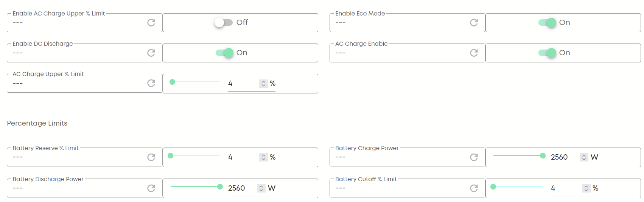This screenshot has height=202, width=644.
Task: Refresh the Enable AC Charge Upper % Limit value
Action: pyautogui.click(x=151, y=23)
